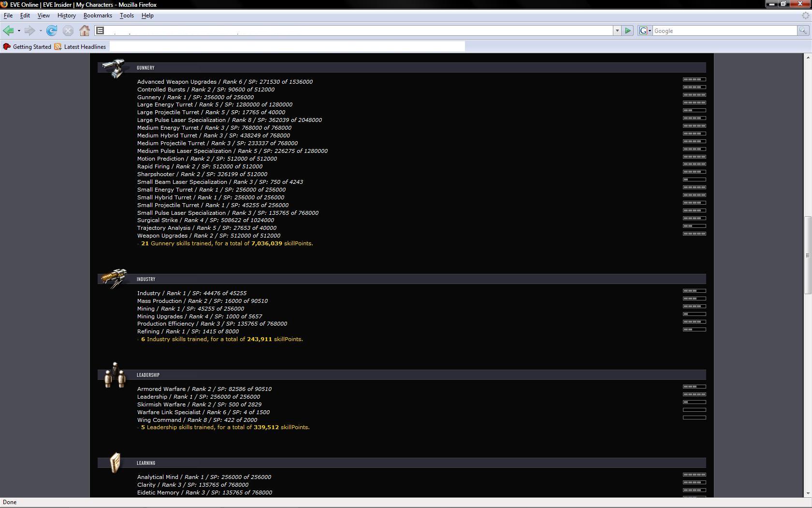Image resolution: width=812 pixels, height=508 pixels.
Task: Click the scrollbar down arrow
Action: pos(808,493)
